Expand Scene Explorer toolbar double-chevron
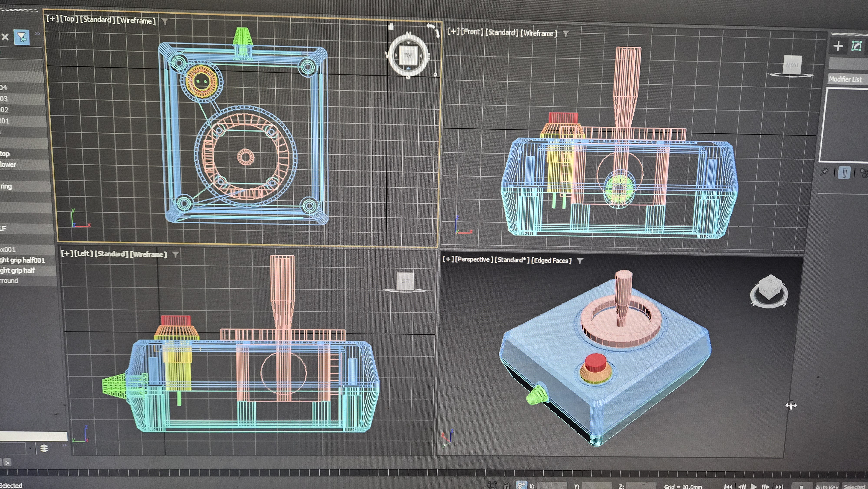This screenshot has height=489, width=868. click(x=37, y=33)
